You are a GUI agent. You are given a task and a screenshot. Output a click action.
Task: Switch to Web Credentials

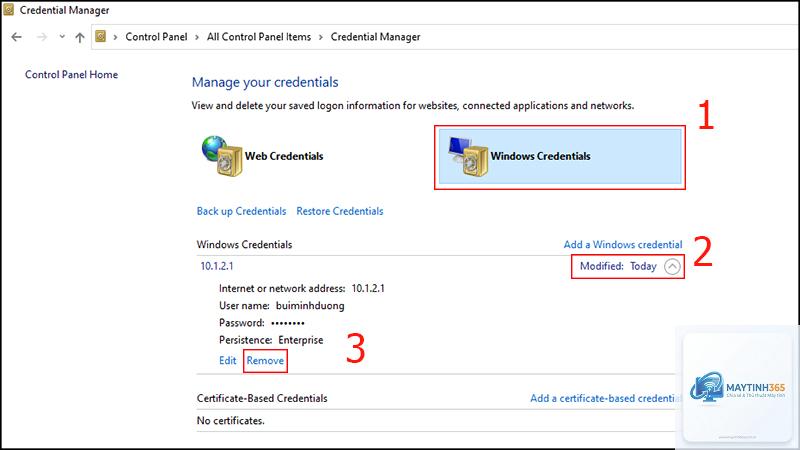coord(284,156)
